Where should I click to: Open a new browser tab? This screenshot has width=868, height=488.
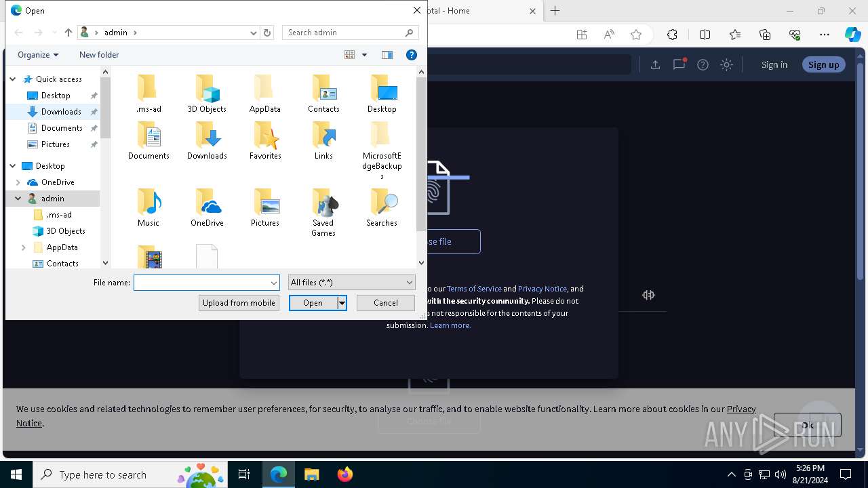click(x=555, y=11)
